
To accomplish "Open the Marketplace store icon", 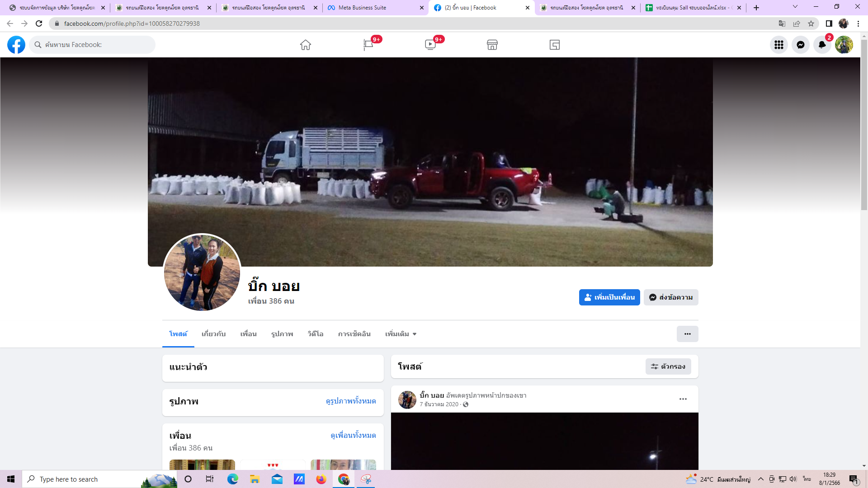I will tap(492, 45).
